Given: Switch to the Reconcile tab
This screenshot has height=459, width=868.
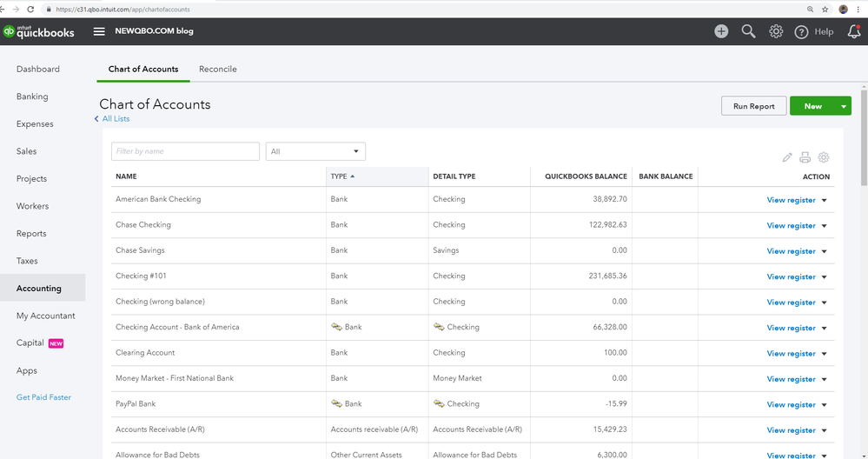Looking at the screenshot, I should 217,70.
